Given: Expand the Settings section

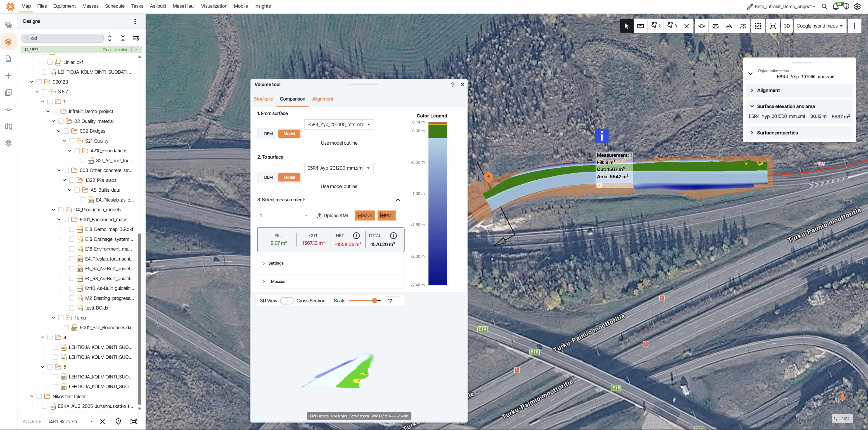Looking at the screenshot, I should tap(331, 263).
